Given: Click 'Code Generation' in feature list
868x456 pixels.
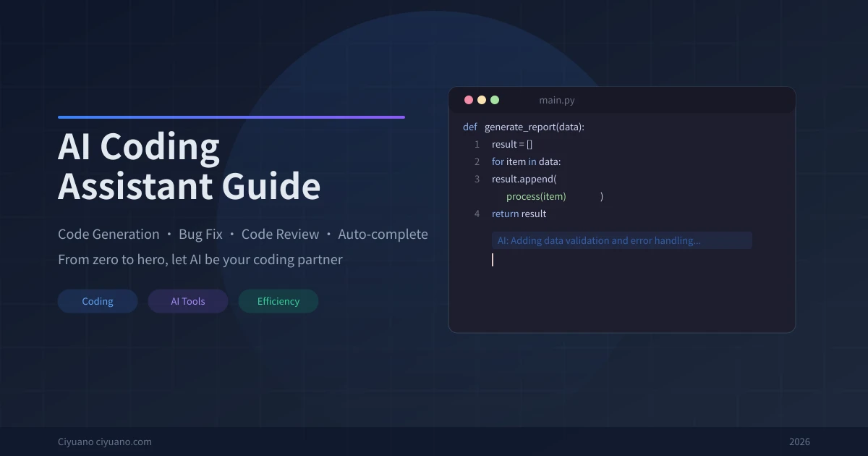Looking at the screenshot, I should point(109,235).
